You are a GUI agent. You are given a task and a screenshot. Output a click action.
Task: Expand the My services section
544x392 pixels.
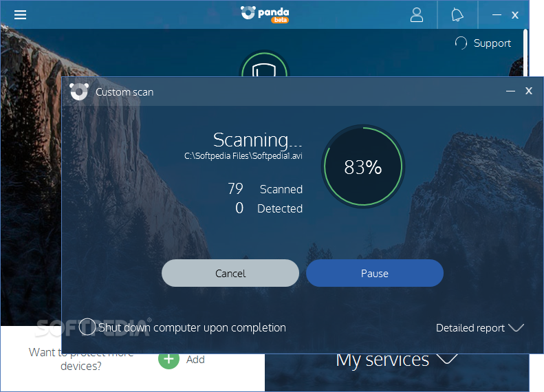pos(396,360)
